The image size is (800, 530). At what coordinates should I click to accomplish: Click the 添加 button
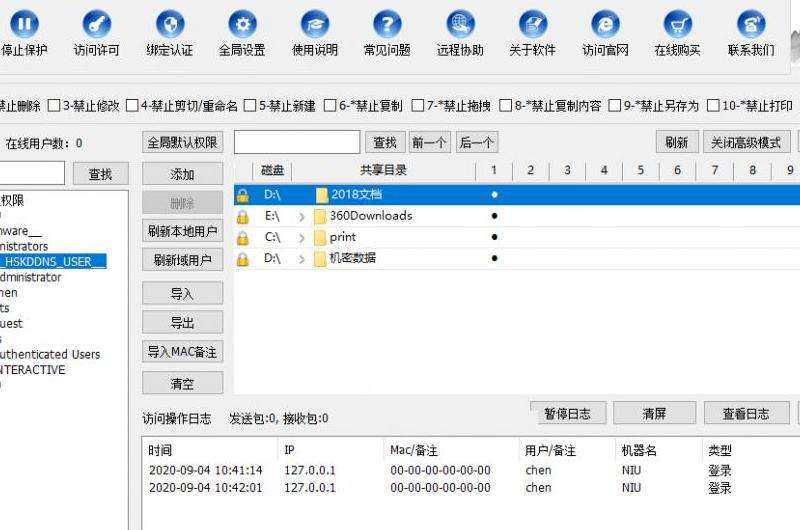[183, 174]
